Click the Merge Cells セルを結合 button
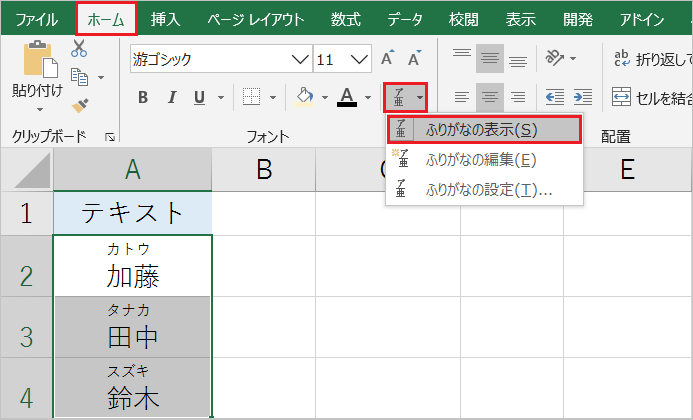 point(652,98)
